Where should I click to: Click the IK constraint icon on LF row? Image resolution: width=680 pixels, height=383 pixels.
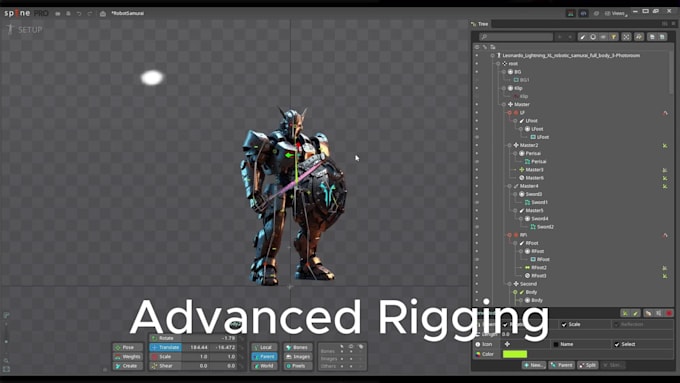coord(665,113)
